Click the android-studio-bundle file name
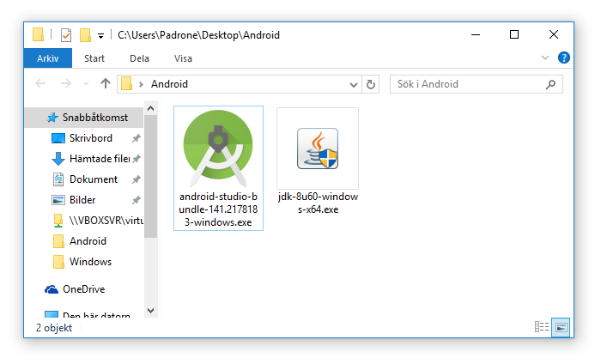601x364 pixels. [218, 209]
